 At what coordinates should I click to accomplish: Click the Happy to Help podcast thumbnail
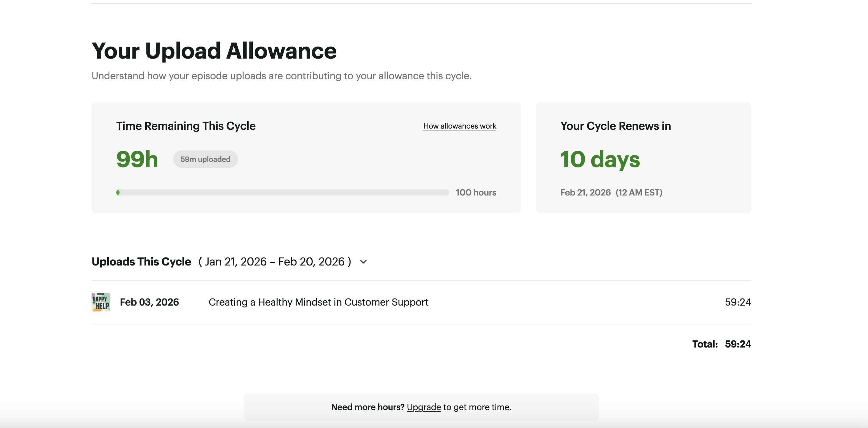point(101,302)
